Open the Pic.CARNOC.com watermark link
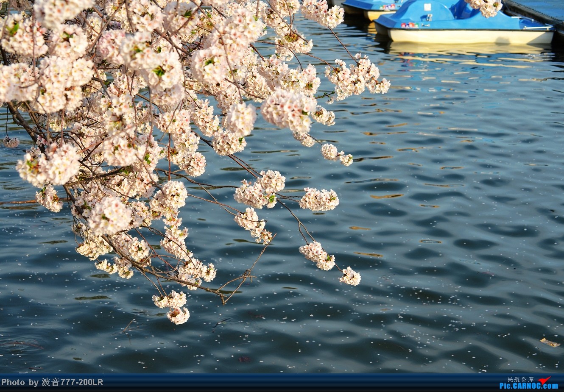The height and width of the screenshot is (392, 564). (x=528, y=386)
